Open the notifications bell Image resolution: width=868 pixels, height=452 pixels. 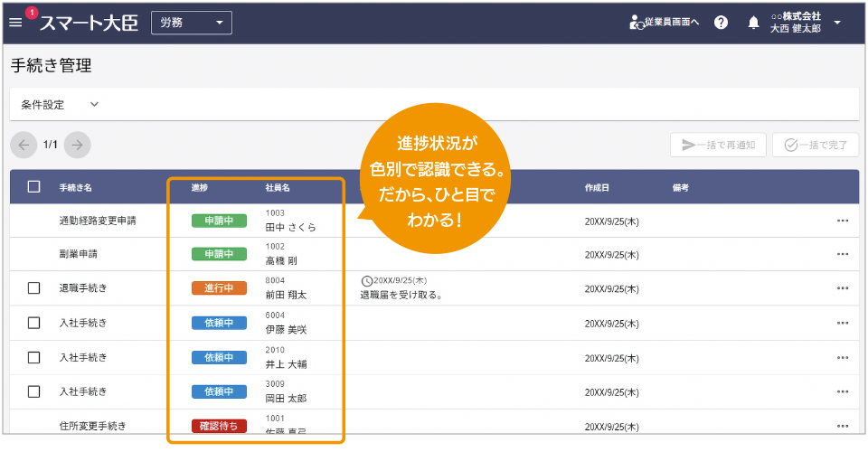[753, 23]
